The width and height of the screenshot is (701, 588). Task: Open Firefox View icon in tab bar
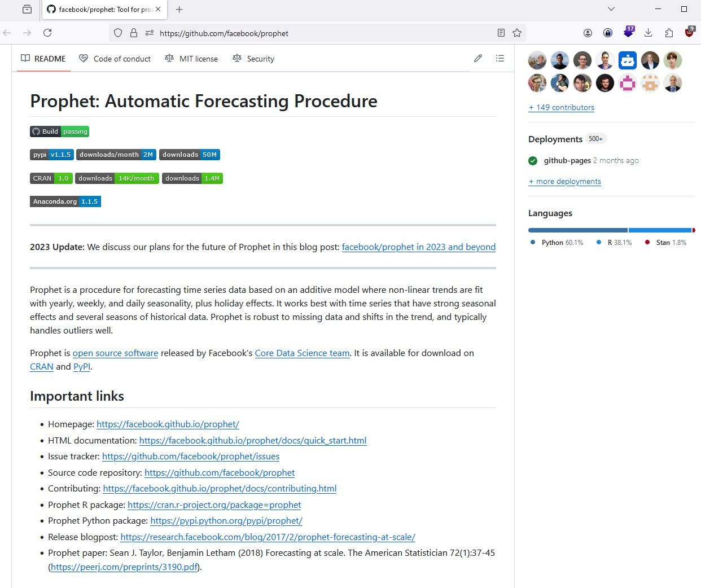(27, 9)
